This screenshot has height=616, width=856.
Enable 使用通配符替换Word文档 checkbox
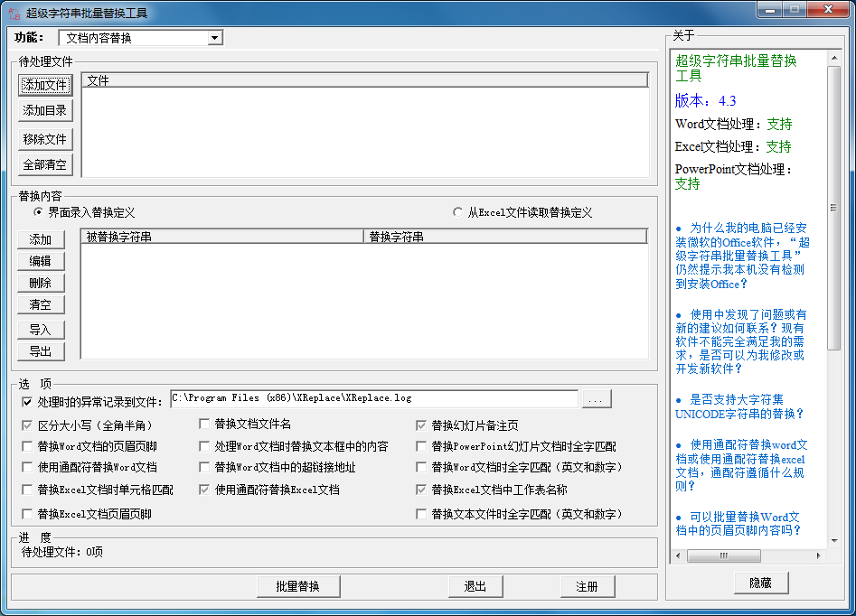pyautogui.click(x=27, y=467)
